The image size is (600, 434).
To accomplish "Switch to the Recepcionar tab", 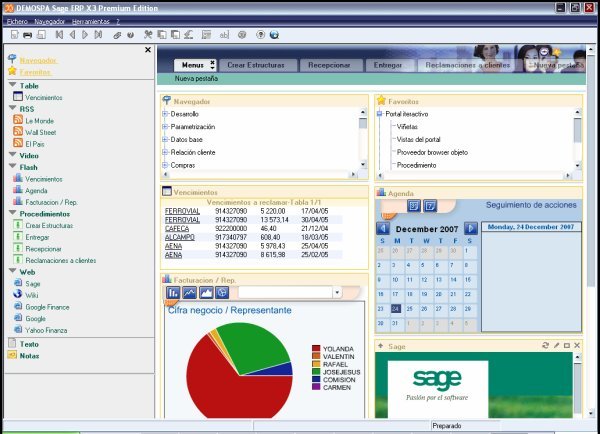I will pyautogui.click(x=329, y=65).
